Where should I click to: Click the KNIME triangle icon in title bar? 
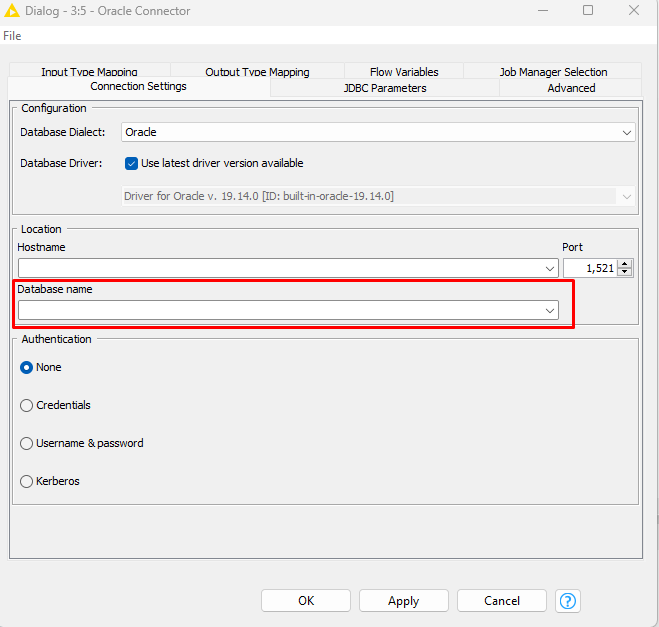(x=13, y=11)
